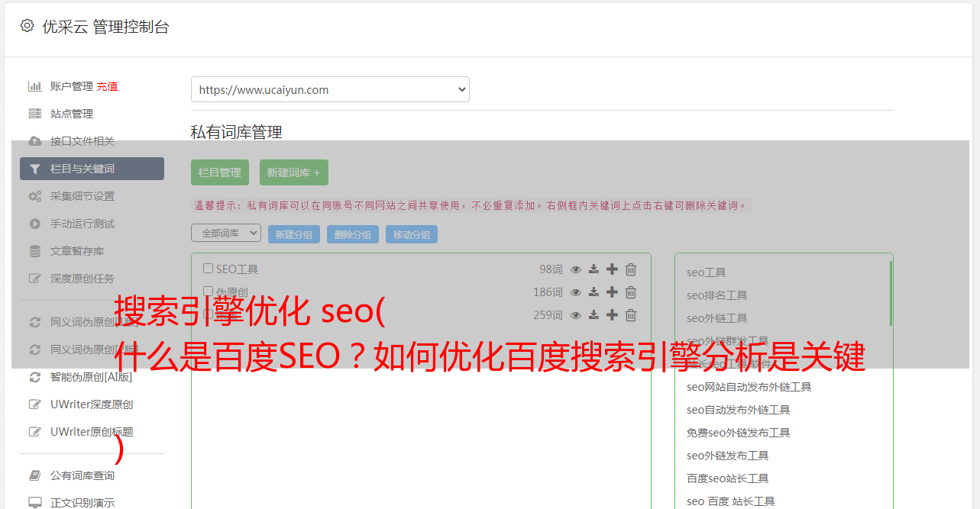The width and height of the screenshot is (980, 509).
Task: Click the 移动分组 button
Action: point(412,234)
